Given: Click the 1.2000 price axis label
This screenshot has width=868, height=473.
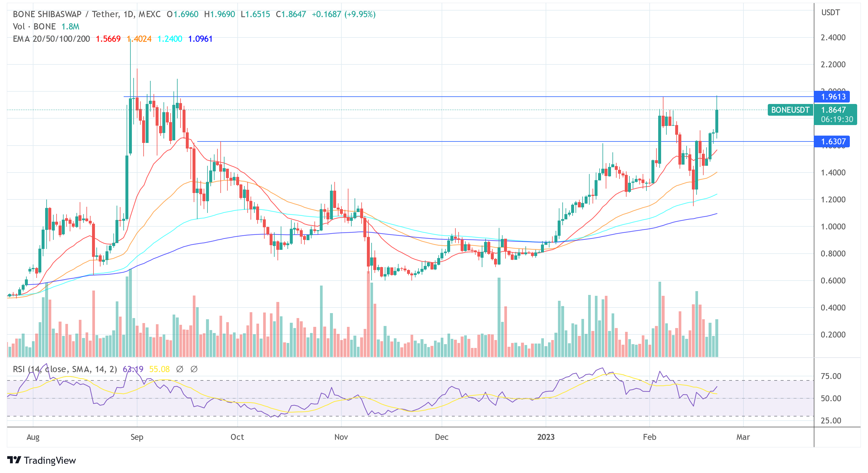Looking at the screenshot, I should 833,200.
